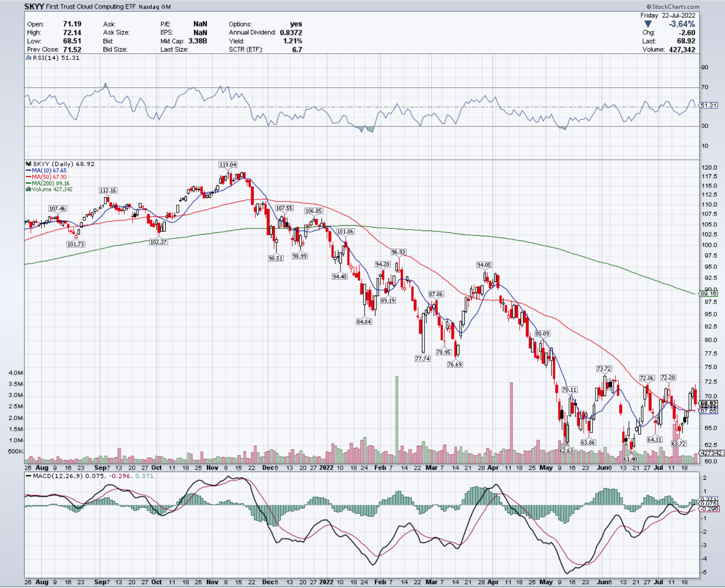Click the tall green February volume spike bar
This screenshot has width=725, height=588.
tap(397, 419)
